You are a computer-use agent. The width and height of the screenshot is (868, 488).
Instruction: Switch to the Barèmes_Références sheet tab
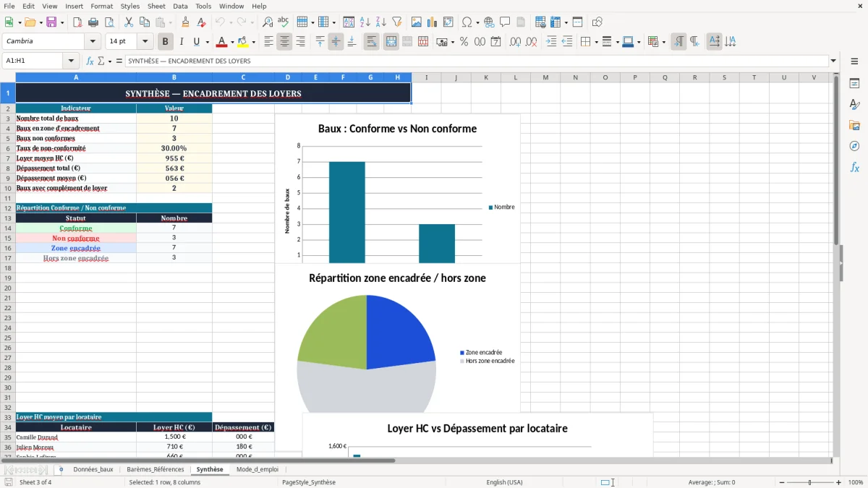156,469
